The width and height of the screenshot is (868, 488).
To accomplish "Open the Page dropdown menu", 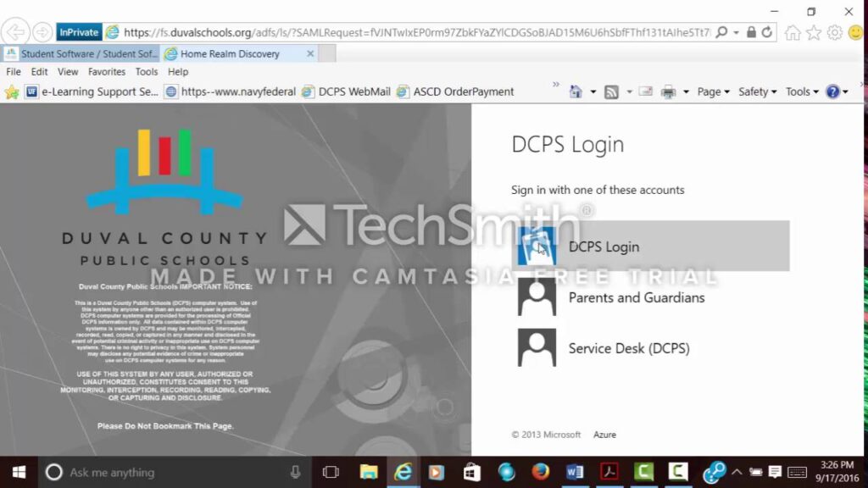I will pyautogui.click(x=713, y=91).
